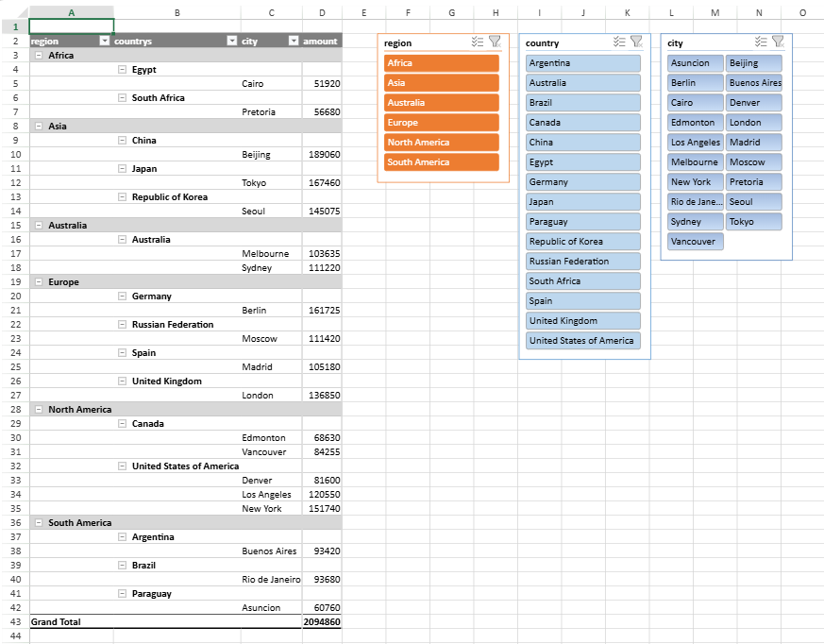Collapse the North America region group
This screenshot has width=824, height=644.
pyautogui.click(x=39, y=410)
